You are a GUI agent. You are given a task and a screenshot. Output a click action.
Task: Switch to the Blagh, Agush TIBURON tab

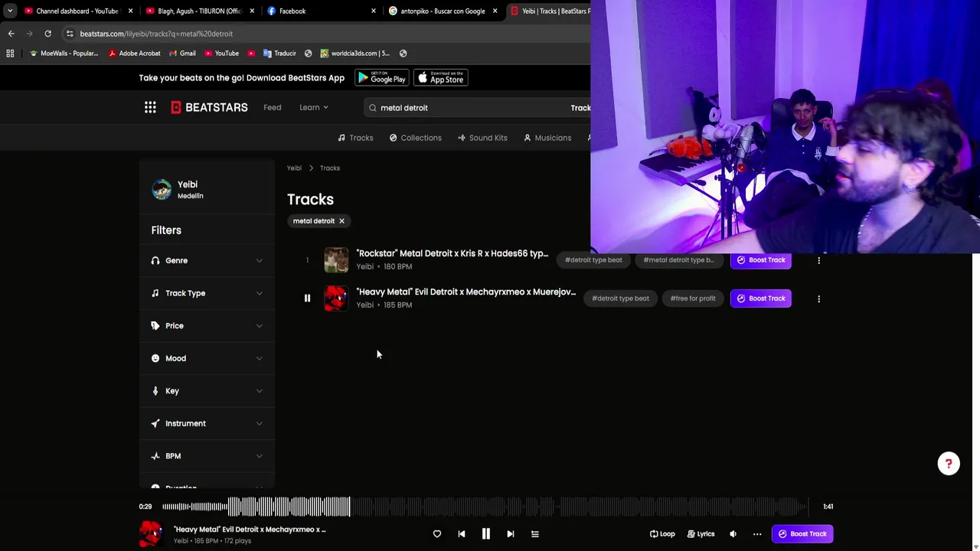198,11
